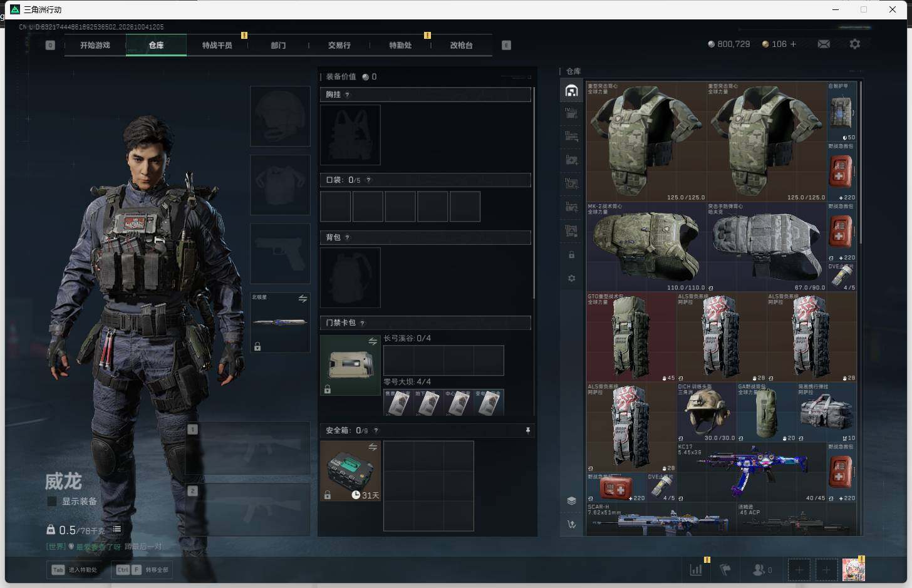
Task: Select the GTO 重型战术包 backpack
Action: pos(631,337)
